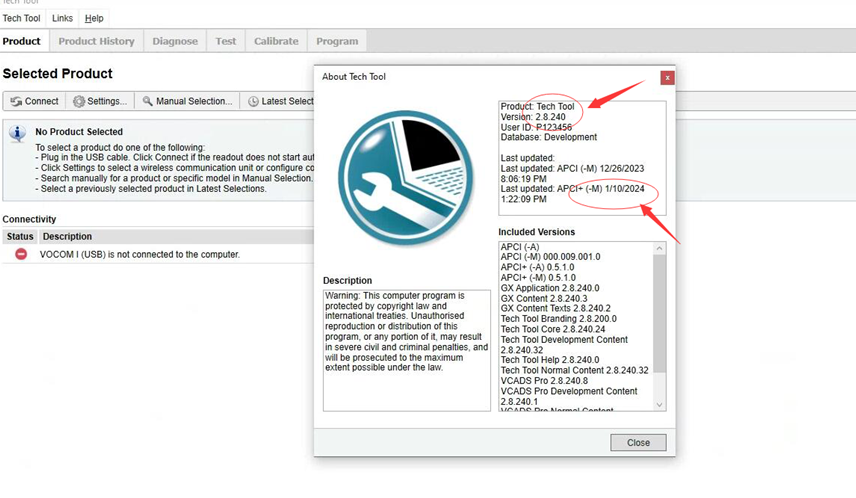Select 'APCI (-A)' in Included Versions
This screenshot has height=498, width=856.
click(520, 247)
